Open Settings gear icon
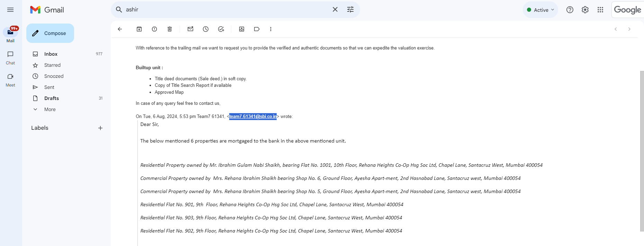644x246 pixels. [x=585, y=10]
